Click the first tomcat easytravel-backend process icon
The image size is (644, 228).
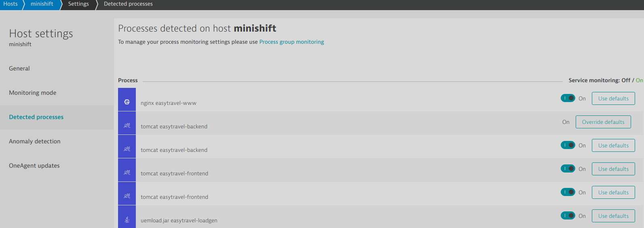click(127, 125)
